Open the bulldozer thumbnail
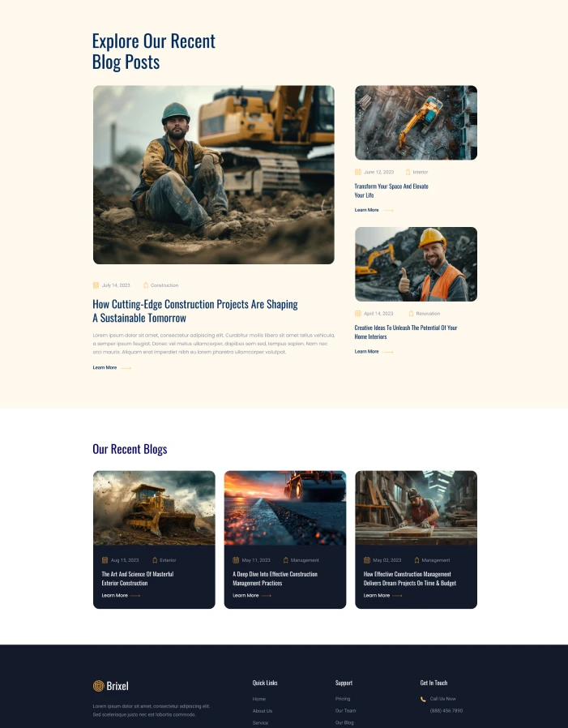Screen dimensions: 568x728 tap(154, 508)
